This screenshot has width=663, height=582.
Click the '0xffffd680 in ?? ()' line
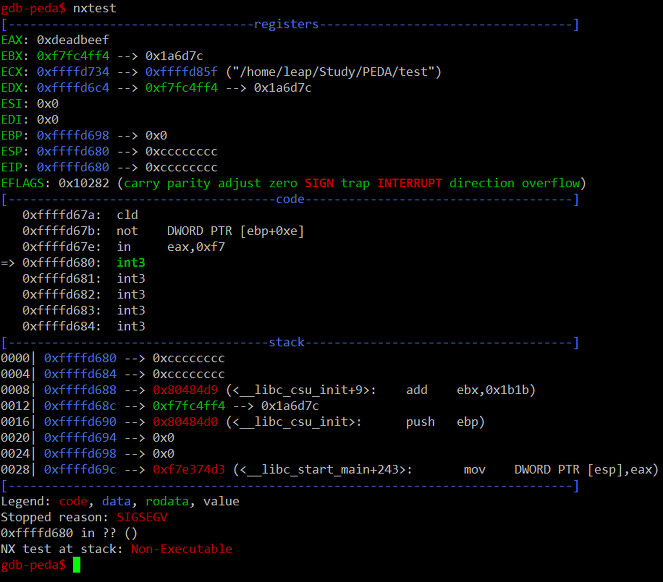tap(69, 533)
